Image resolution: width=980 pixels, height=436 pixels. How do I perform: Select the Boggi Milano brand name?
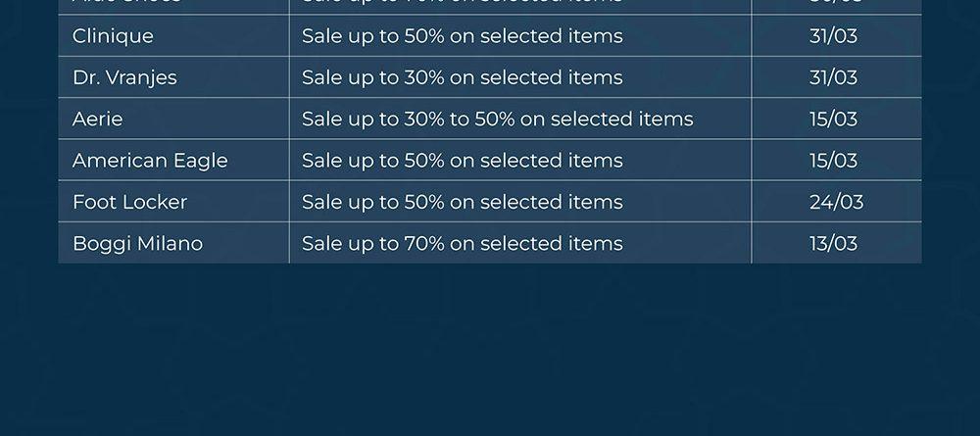point(137,243)
